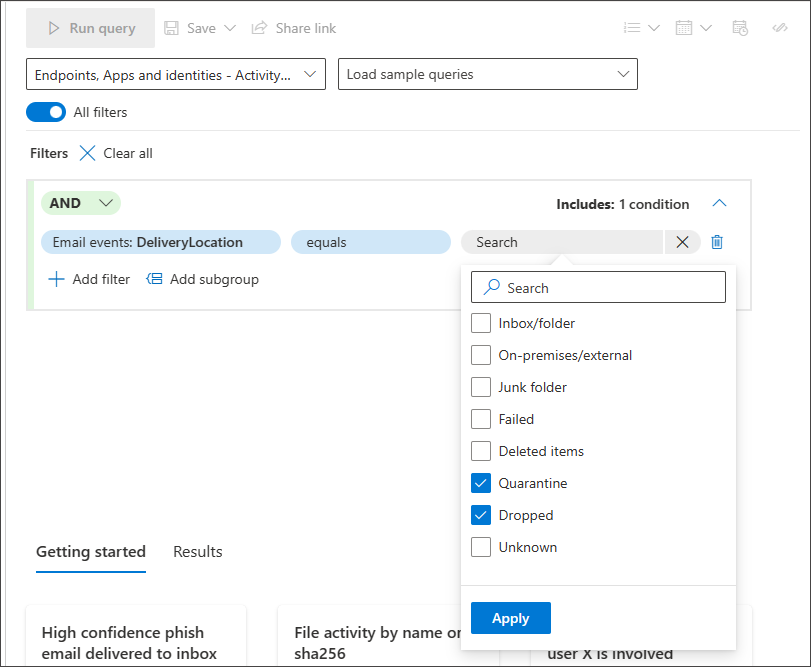The height and width of the screenshot is (667, 811).
Task: Clear the filter value with X icon
Action: pyautogui.click(x=683, y=242)
